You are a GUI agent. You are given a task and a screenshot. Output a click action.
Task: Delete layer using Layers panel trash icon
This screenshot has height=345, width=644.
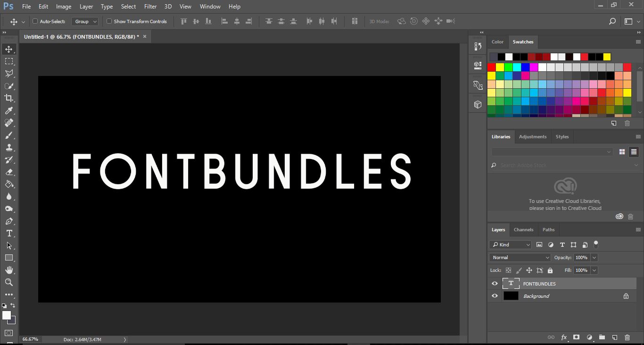coord(627,337)
